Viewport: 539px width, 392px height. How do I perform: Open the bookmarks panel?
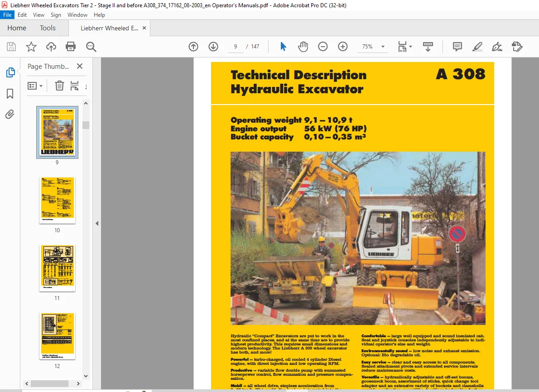[x=10, y=93]
